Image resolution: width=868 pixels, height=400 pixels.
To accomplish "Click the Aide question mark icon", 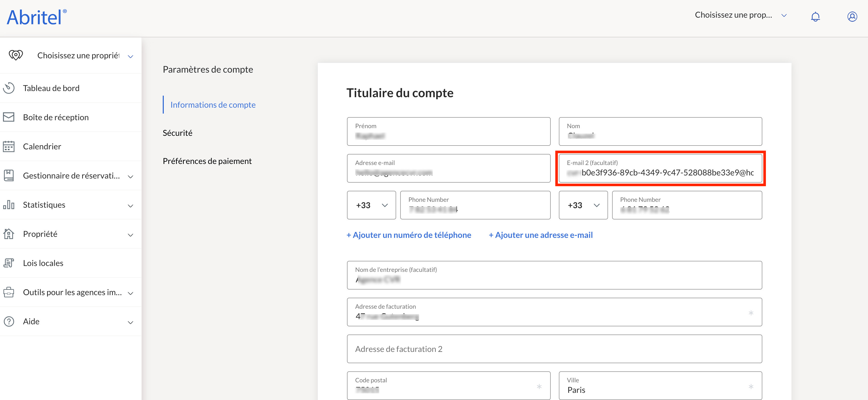I will pos(9,321).
